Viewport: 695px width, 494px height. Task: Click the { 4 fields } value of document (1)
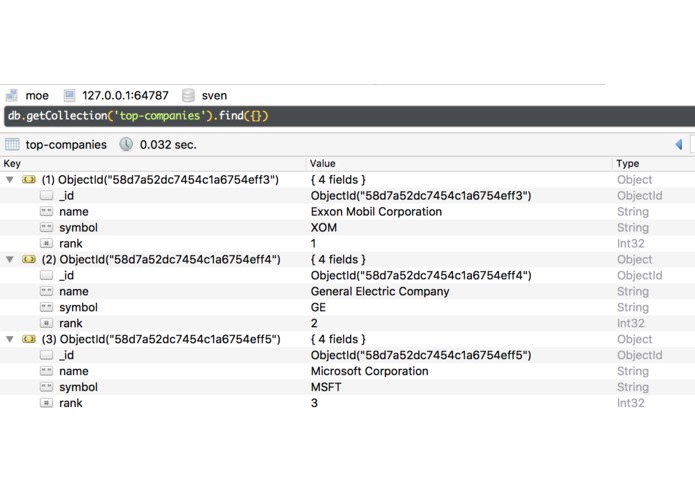click(338, 179)
